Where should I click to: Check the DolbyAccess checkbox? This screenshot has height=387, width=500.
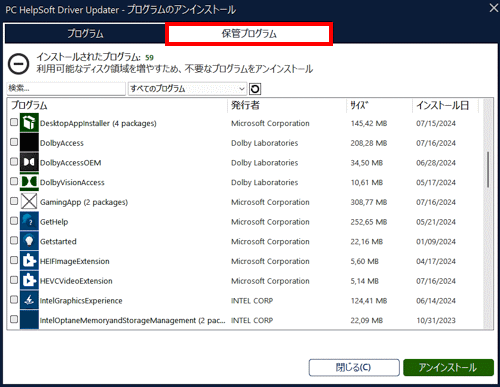[14, 142]
